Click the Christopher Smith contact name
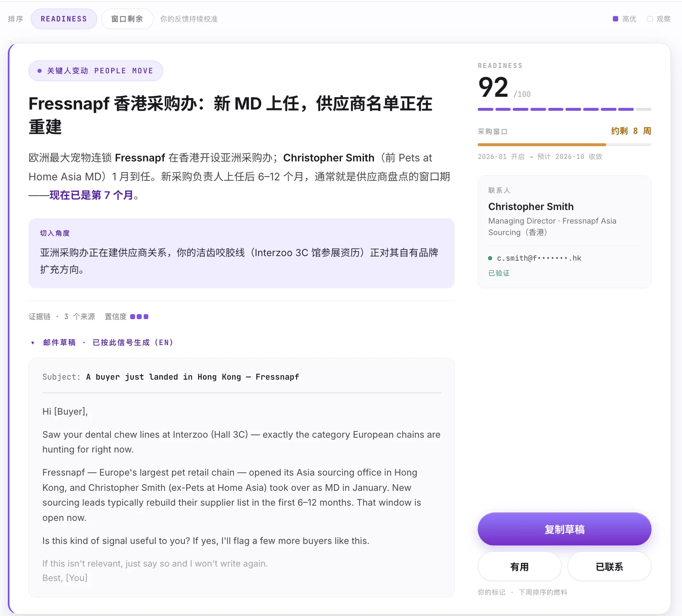The image size is (682, 616). (x=531, y=207)
